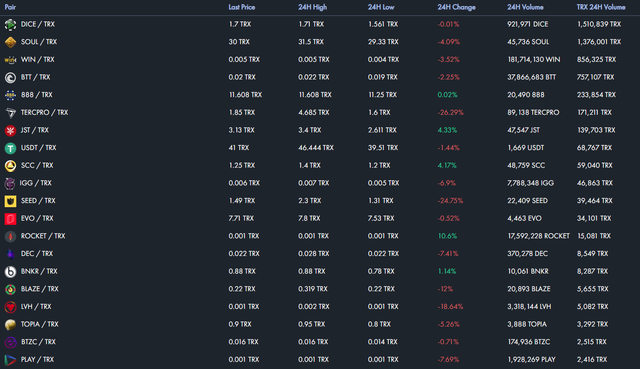Open the BLAZE / TRX pair
Image resolution: width=640 pixels, height=369 pixels.
pyautogui.click(x=40, y=289)
